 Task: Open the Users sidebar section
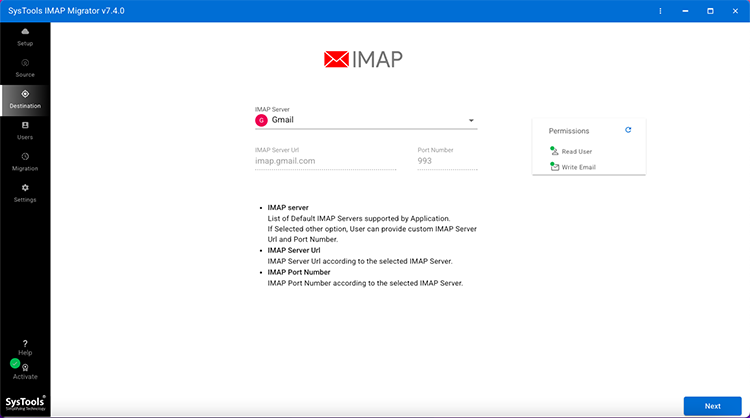[x=25, y=131]
